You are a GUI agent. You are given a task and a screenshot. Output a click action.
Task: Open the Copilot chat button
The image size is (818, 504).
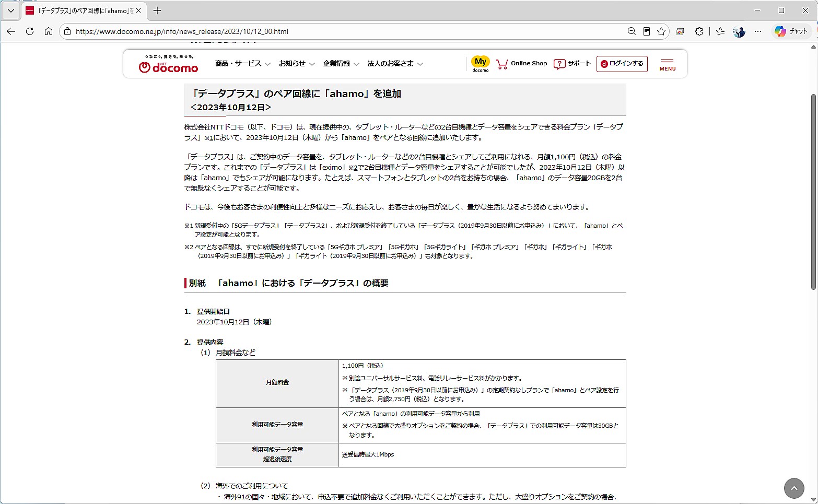coord(791,31)
